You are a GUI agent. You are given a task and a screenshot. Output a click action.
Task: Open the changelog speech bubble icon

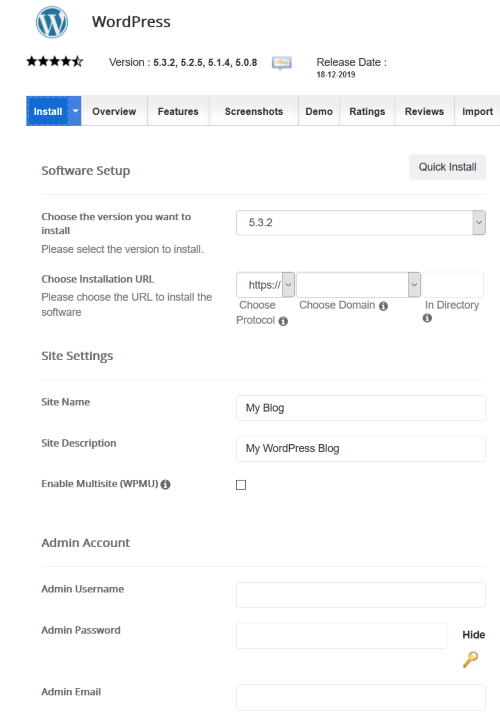(x=282, y=63)
